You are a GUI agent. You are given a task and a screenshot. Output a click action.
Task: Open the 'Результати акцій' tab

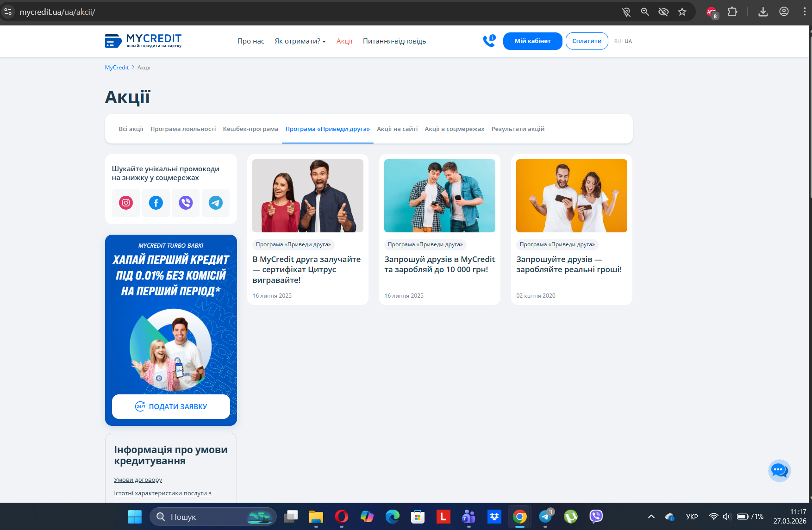[x=518, y=129]
